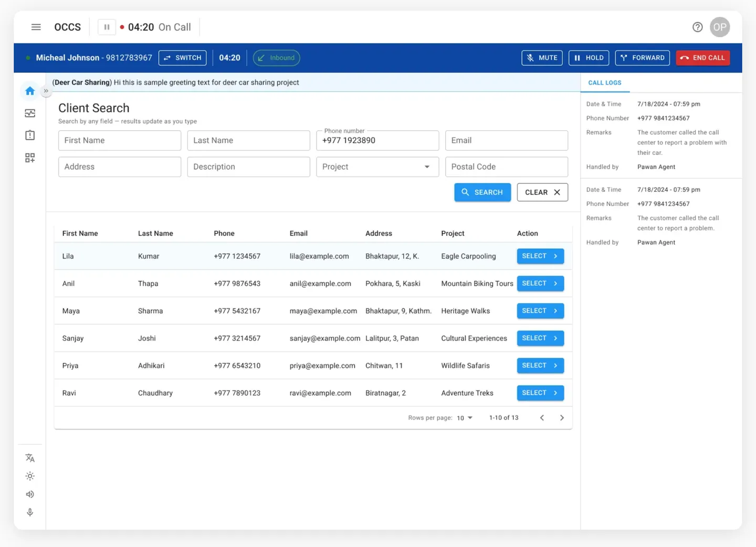Focus the First Name search field

coord(120,140)
